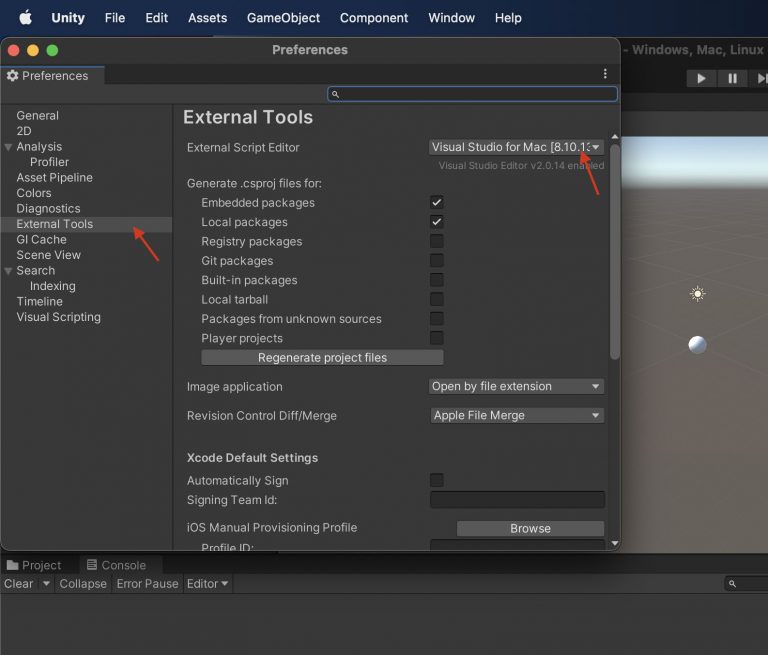Open the Preferences window three-dot options menu
768x655 pixels.
click(605, 73)
